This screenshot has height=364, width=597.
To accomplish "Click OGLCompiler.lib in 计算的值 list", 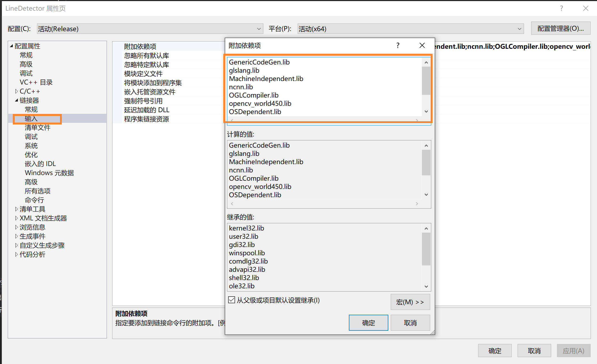I will 253,178.
